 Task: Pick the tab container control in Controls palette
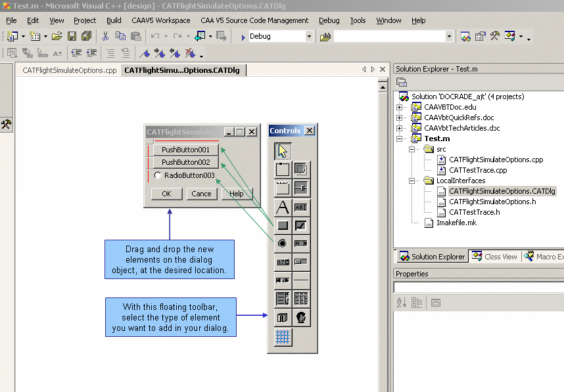tap(283, 188)
